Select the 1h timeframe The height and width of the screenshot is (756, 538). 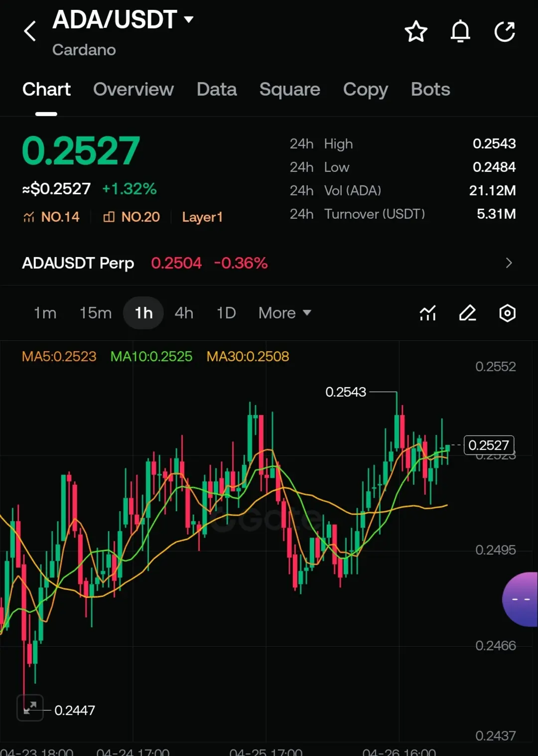point(143,313)
